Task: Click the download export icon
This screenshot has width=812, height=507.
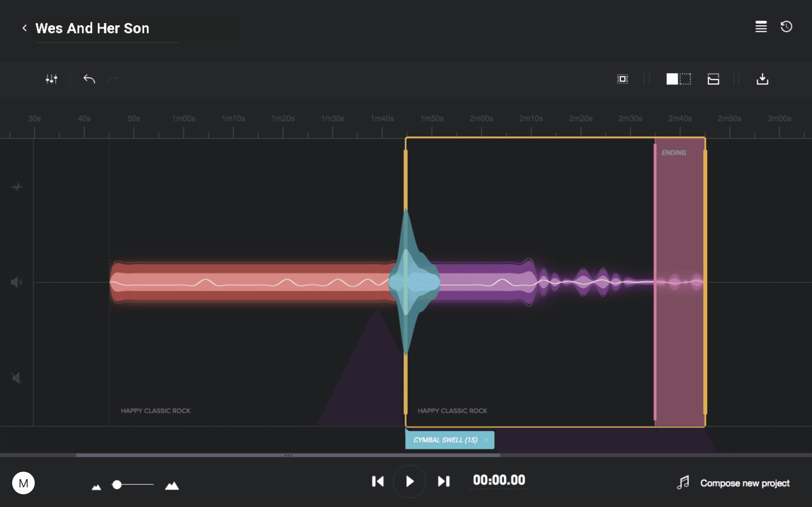Action: tap(762, 79)
